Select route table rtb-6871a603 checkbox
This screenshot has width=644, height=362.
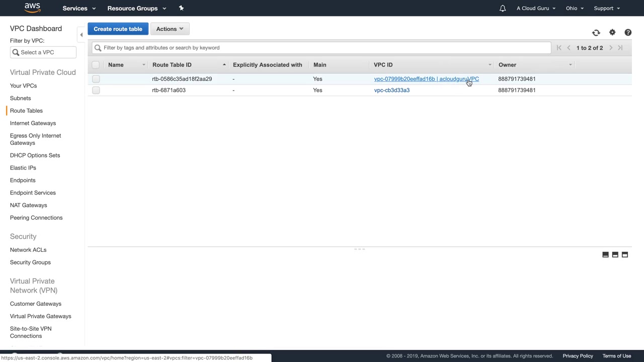(x=96, y=90)
